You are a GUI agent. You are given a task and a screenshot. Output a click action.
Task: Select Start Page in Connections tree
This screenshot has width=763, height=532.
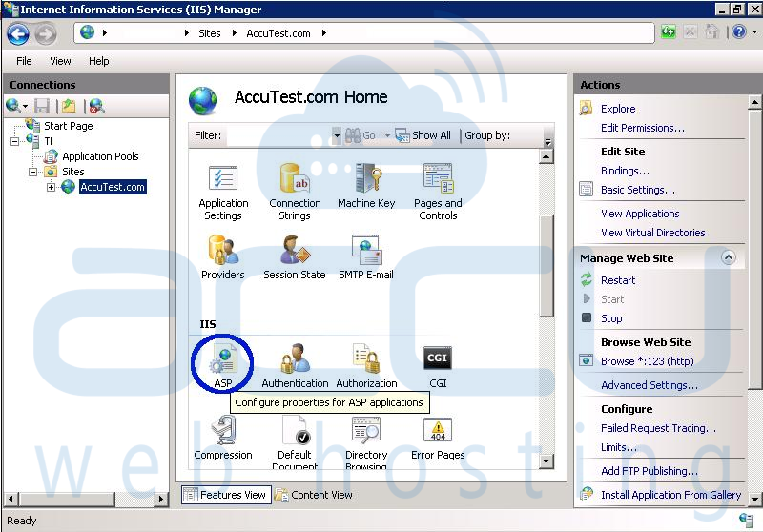[x=68, y=126]
